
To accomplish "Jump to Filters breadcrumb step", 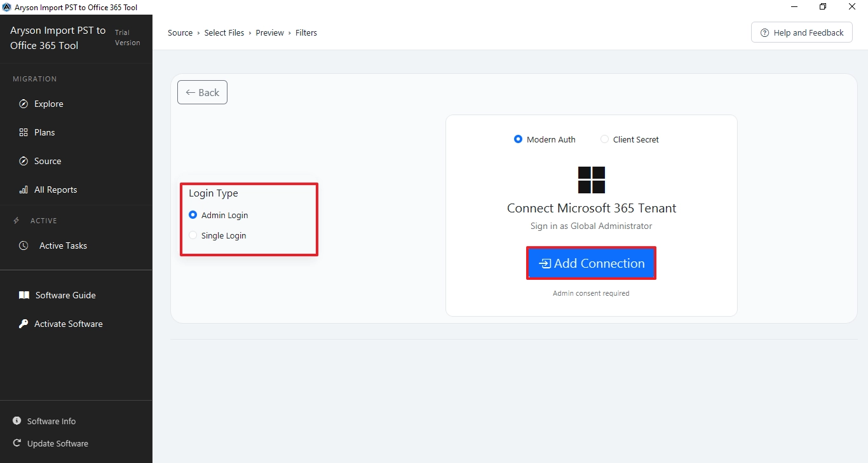I will point(306,32).
